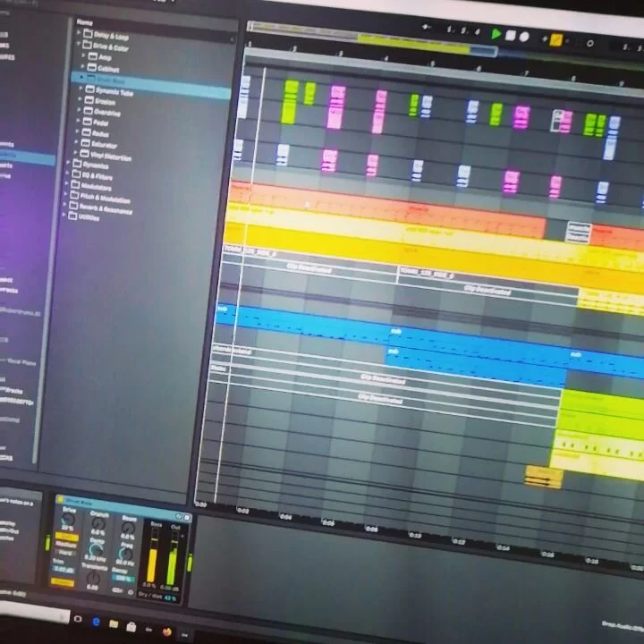644x644 pixels.
Task: Click the Boom knob on Drum Buss
Action: [x=129, y=529]
